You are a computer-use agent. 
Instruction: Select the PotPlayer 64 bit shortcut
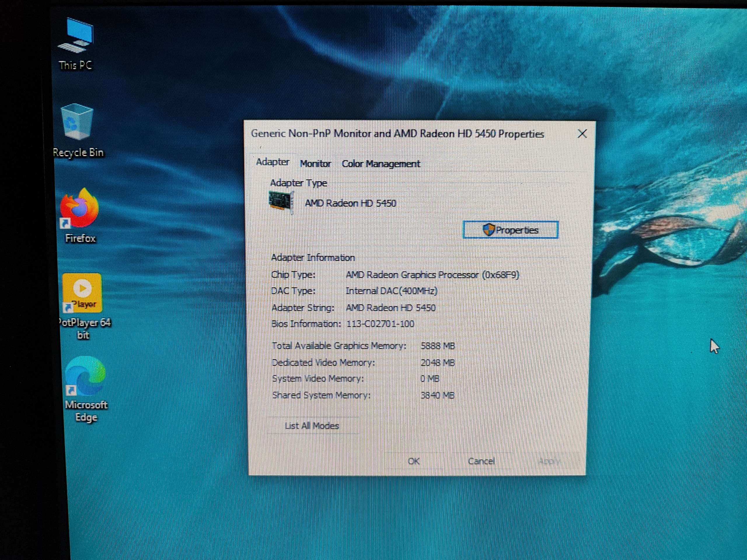point(82,294)
